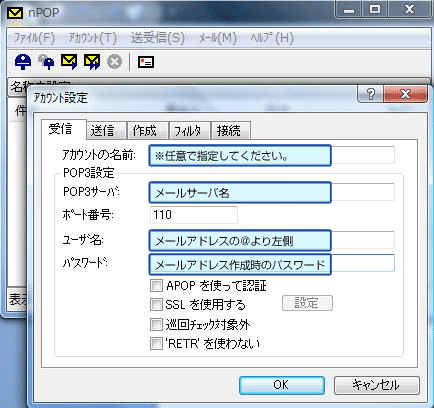Click the ポート番号 field showing 110
The height and width of the screenshot is (408, 434).
[x=194, y=215]
